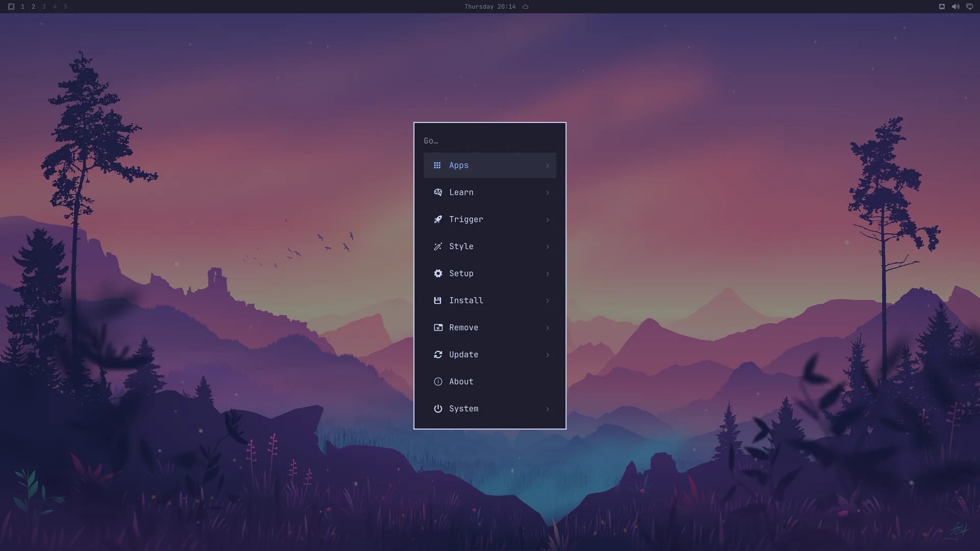980x551 pixels.
Task: Click the Style magic wand icon
Action: pyautogui.click(x=438, y=246)
